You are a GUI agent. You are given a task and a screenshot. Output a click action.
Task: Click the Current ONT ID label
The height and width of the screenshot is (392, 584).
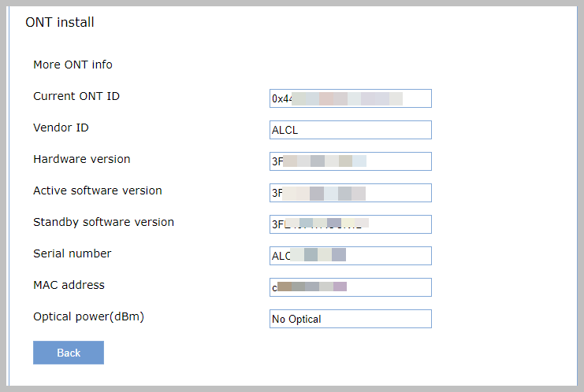coord(76,96)
